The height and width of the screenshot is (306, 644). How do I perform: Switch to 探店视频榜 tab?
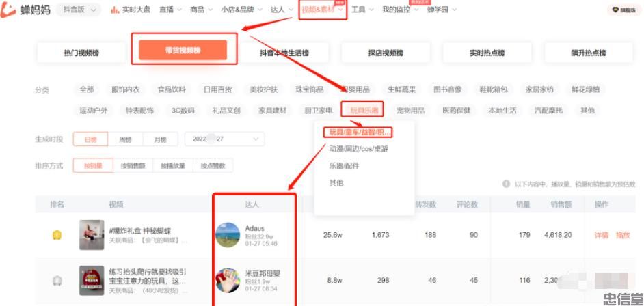[386, 53]
